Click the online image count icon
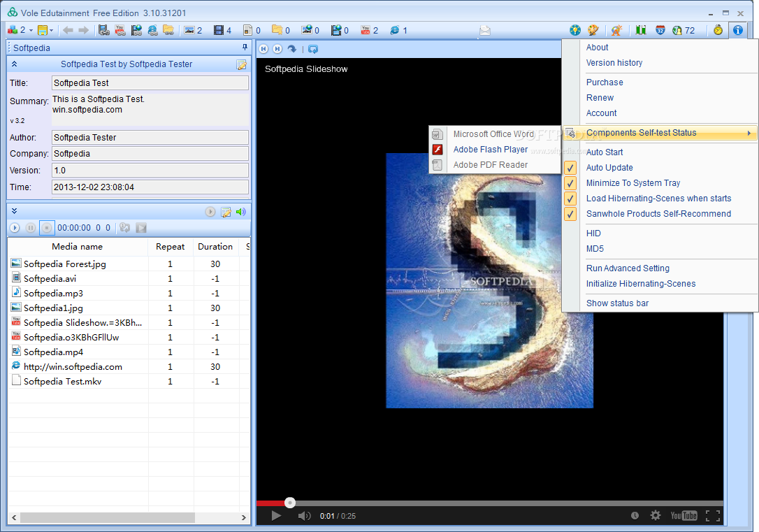Viewport: 759px width, 532px height. coord(306,31)
